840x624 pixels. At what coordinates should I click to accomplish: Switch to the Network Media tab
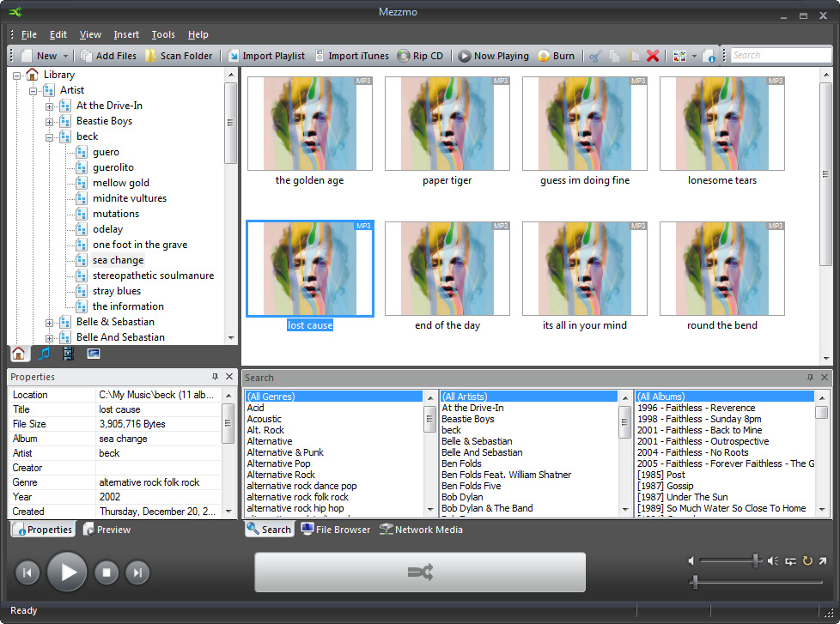point(421,530)
